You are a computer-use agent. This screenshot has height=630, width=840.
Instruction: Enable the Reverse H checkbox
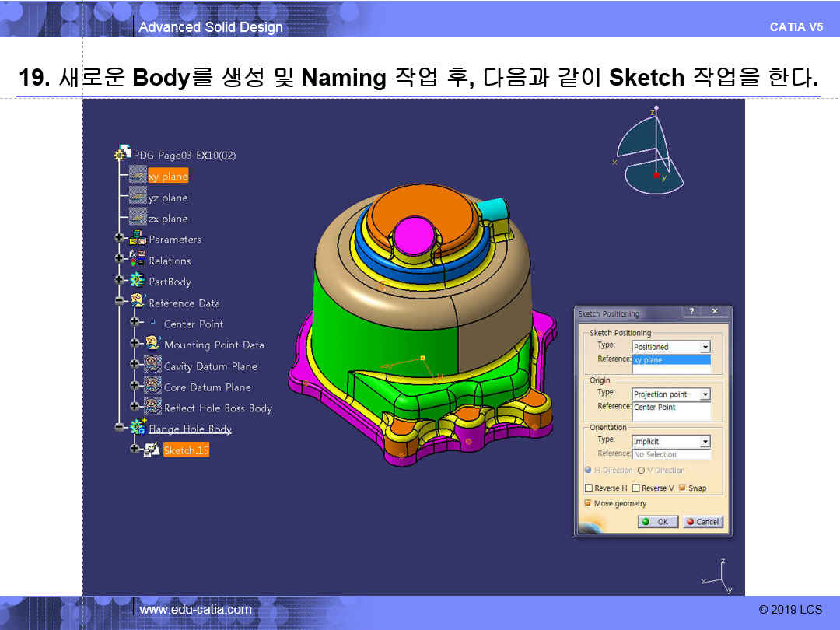click(589, 488)
